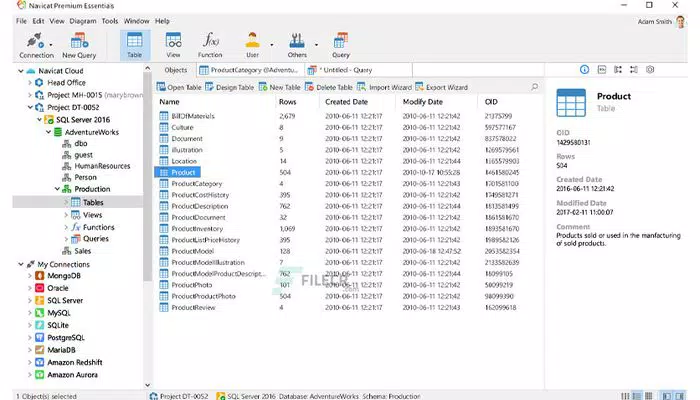
Task: Expand Project MH-0015 node
Action: pos(30,95)
